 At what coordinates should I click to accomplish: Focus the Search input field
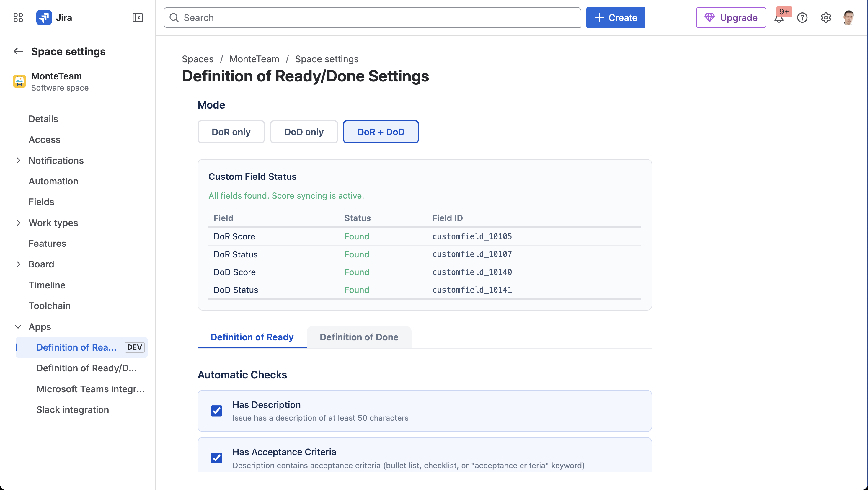[372, 17]
